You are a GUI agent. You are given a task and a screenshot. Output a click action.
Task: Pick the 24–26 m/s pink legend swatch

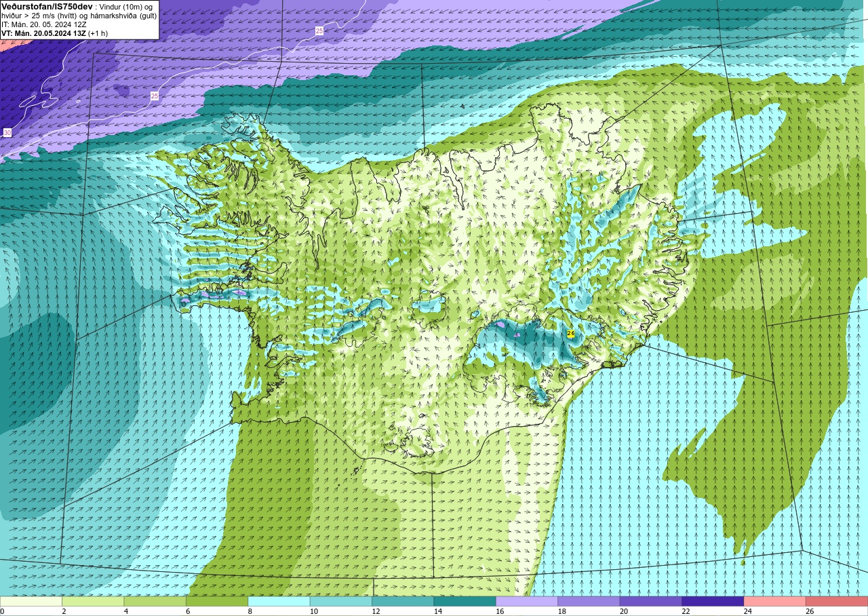pos(774,601)
